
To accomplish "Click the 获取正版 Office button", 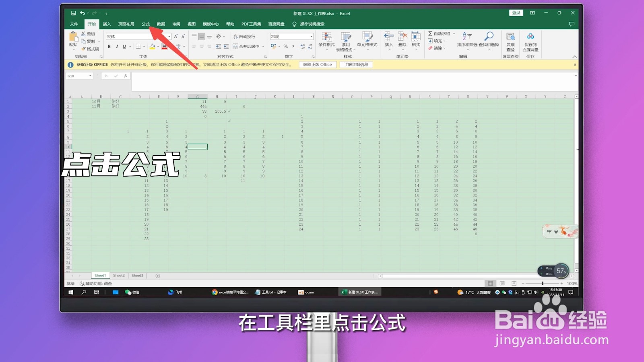I will [x=317, y=64].
